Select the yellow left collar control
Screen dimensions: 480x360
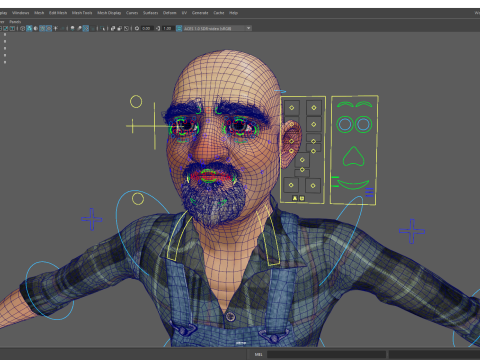pyautogui.click(x=179, y=236)
